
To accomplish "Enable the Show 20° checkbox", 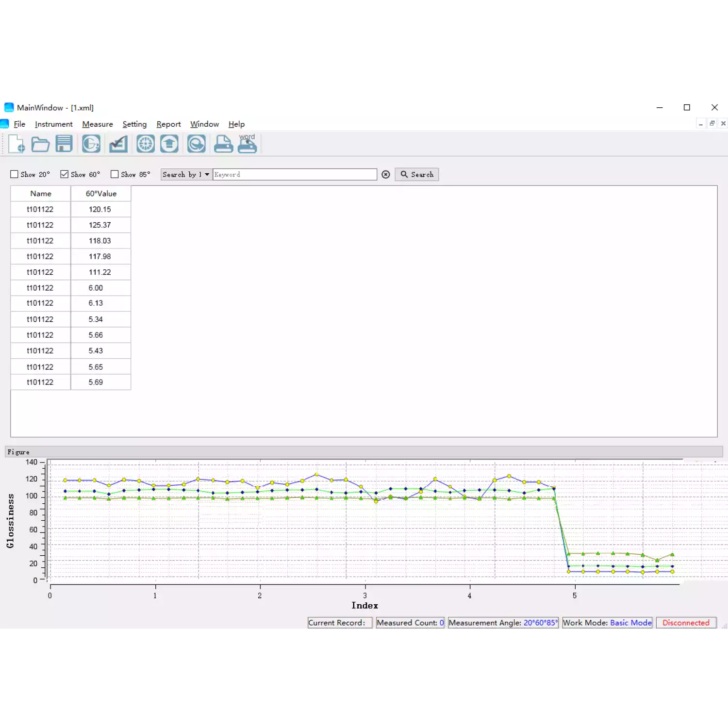I will (15, 174).
